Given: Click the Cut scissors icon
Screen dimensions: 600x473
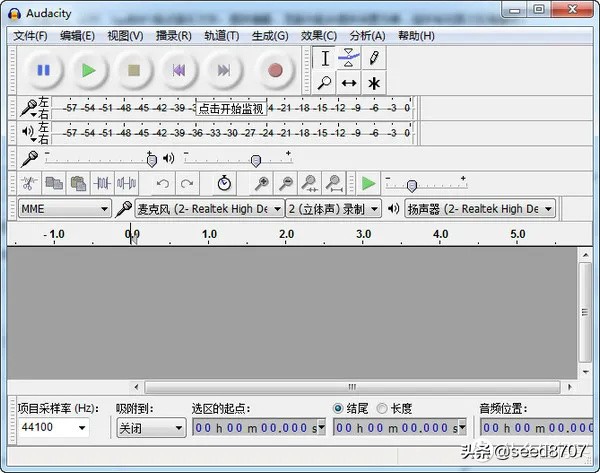Looking at the screenshot, I should pos(29,183).
